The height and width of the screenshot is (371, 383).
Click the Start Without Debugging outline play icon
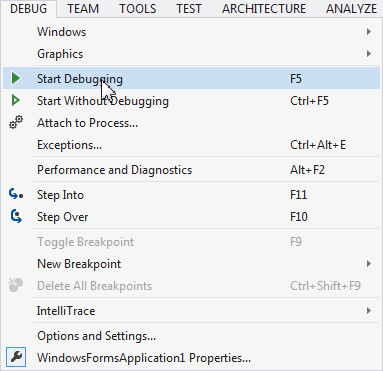(x=16, y=100)
